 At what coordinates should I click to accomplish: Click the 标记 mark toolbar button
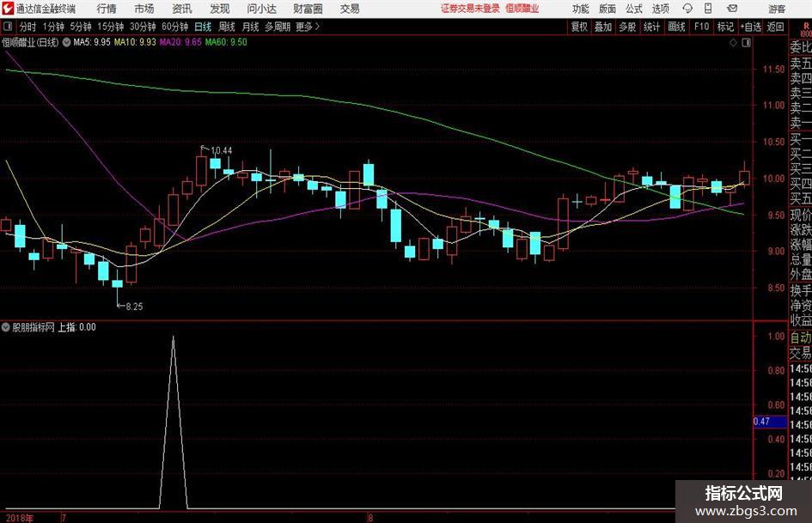[725, 27]
